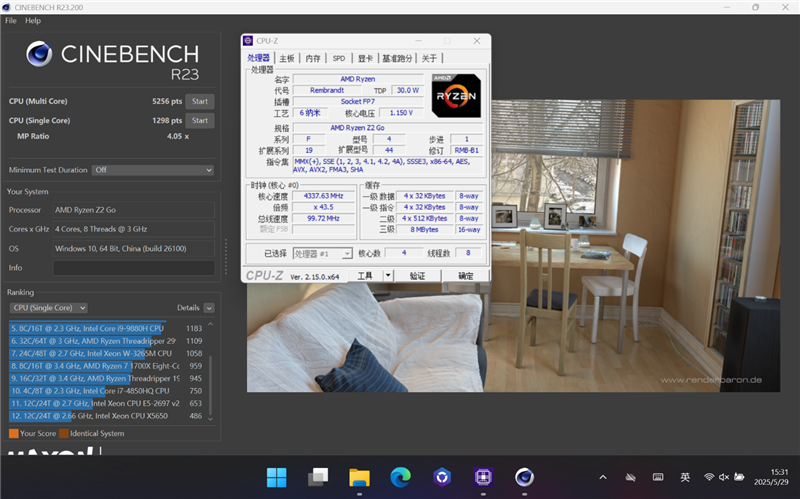Open the CPU (Single Core) ranking dropdown
800x499 pixels.
click(x=48, y=308)
